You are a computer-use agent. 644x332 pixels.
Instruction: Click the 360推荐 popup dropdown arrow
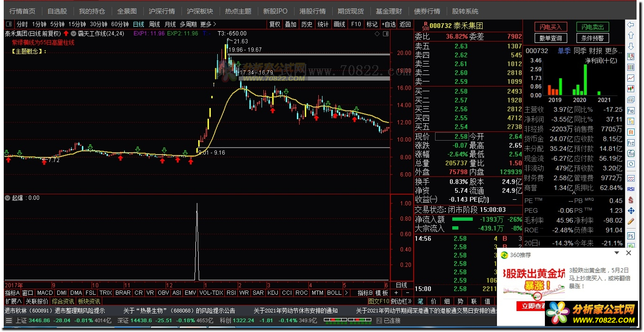[617, 253]
